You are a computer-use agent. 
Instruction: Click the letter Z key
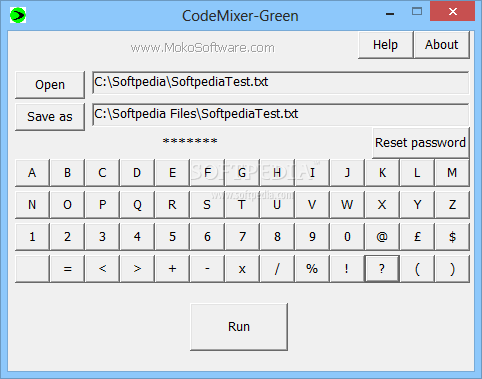[x=452, y=205]
